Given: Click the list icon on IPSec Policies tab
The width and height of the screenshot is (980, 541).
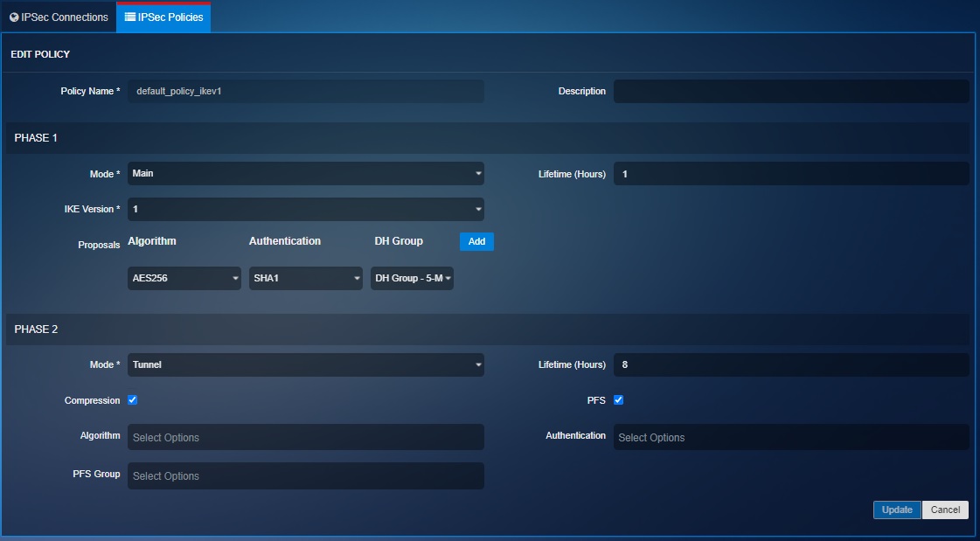Looking at the screenshot, I should point(130,17).
